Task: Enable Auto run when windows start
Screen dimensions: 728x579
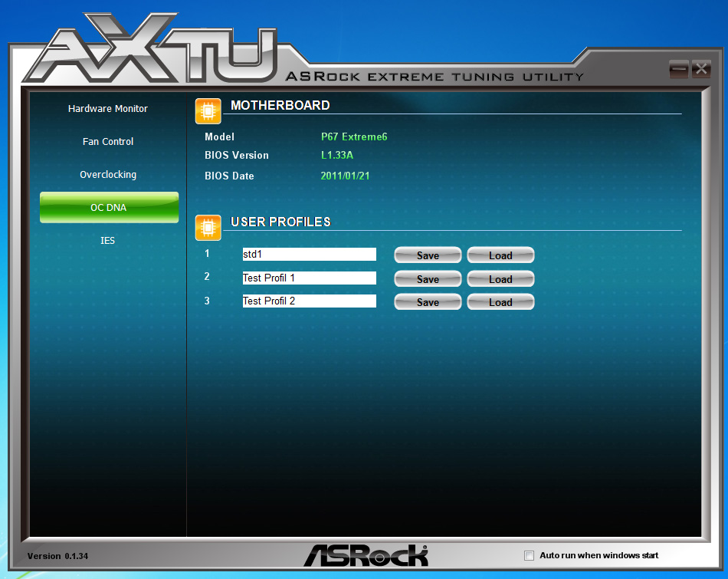Action: pyautogui.click(x=529, y=555)
